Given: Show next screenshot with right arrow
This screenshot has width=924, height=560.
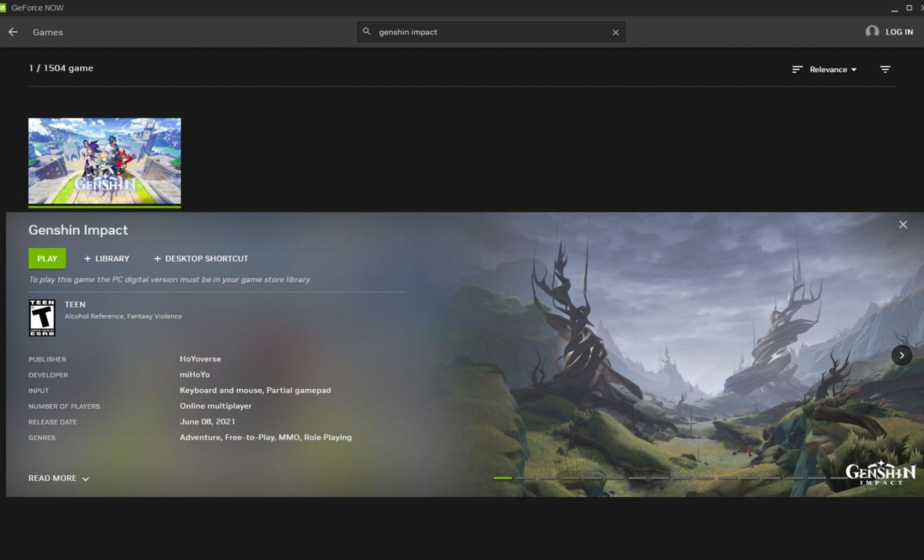Looking at the screenshot, I should click(901, 356).
